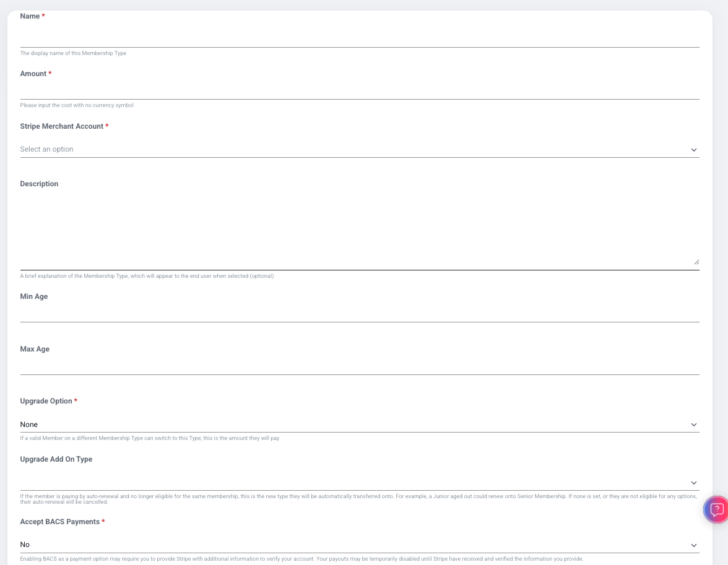Click the Name field label
The width and height of the screenshot is (728, 565).
coord(30,16)
